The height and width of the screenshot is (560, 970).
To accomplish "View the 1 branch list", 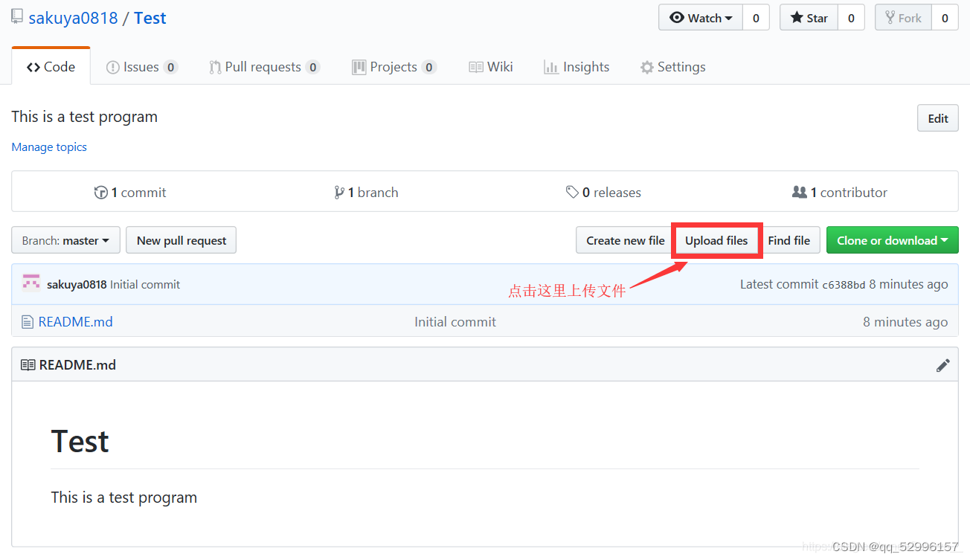I will coord(367,193).
